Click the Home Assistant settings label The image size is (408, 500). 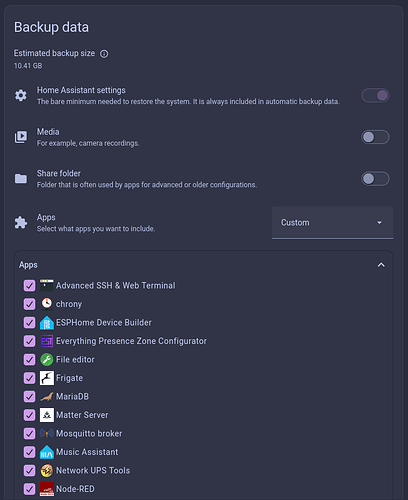tap(81, 90)
